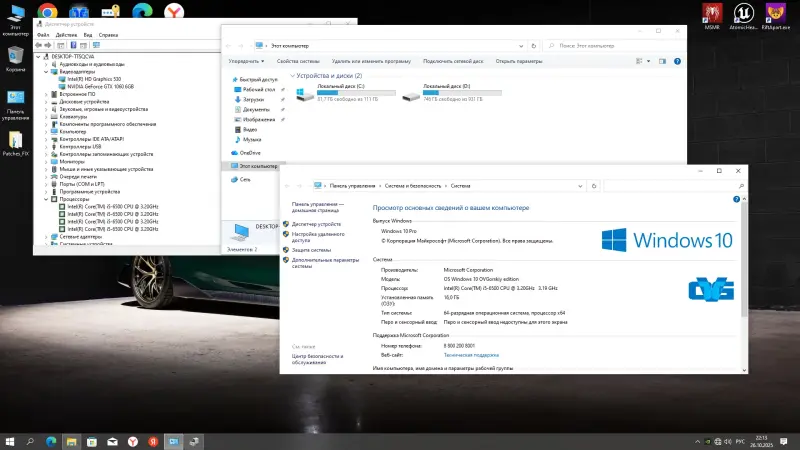Select the FiftApart.exe desktop shortcut
Screen dimensions: 800x450
(x=776, y=16)
